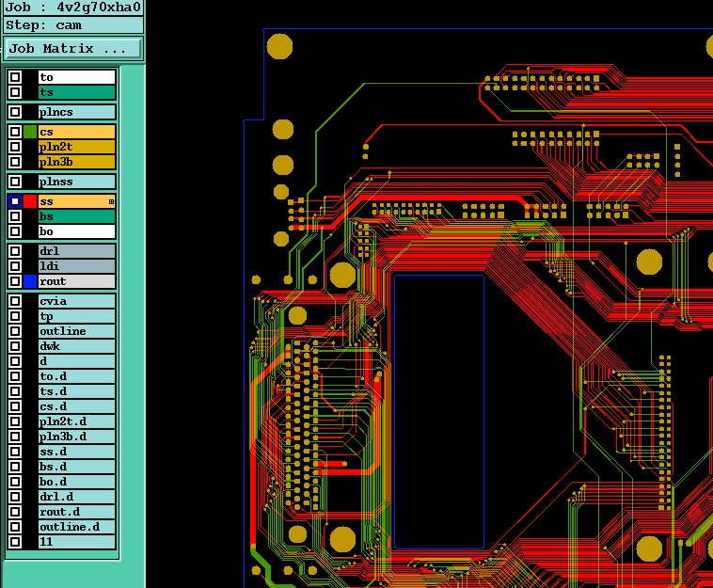Select the 'drl' layer name

[x=76, y=251]
